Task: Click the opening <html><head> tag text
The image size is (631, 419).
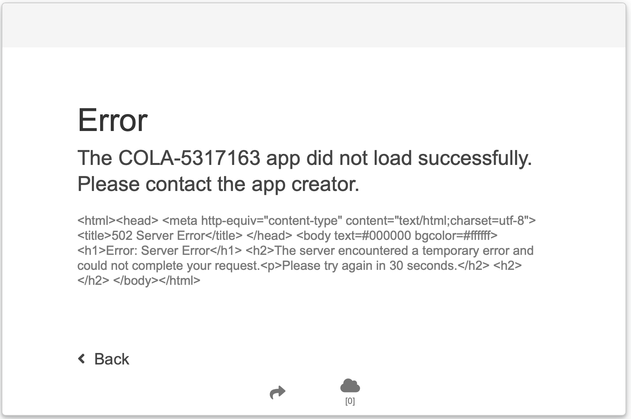Action: 118,221
